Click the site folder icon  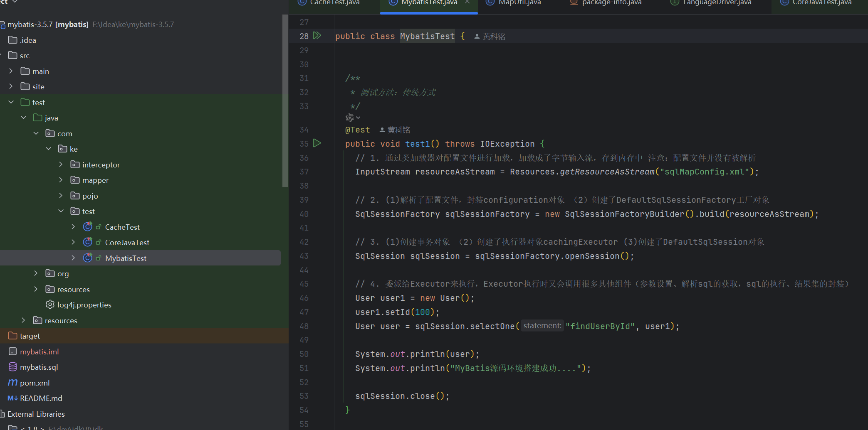point(25,86)
